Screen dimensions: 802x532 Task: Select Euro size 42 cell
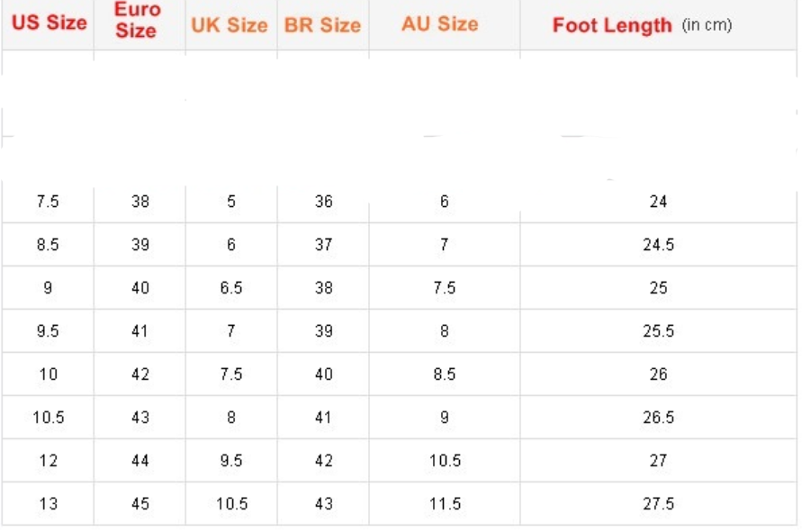tap(140, 374)
